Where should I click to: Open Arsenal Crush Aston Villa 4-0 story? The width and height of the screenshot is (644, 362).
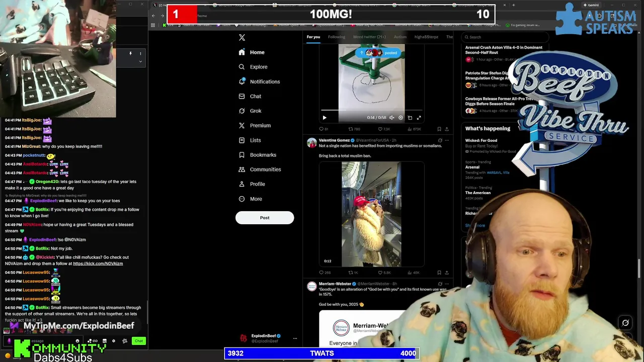point(504,50)
